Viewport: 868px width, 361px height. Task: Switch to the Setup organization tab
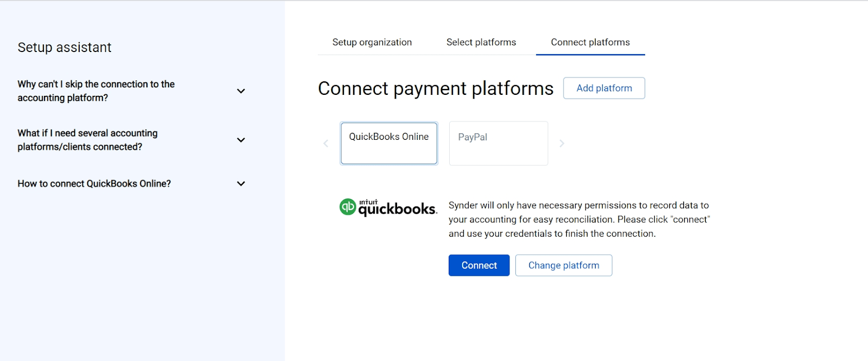click(372, 42)
